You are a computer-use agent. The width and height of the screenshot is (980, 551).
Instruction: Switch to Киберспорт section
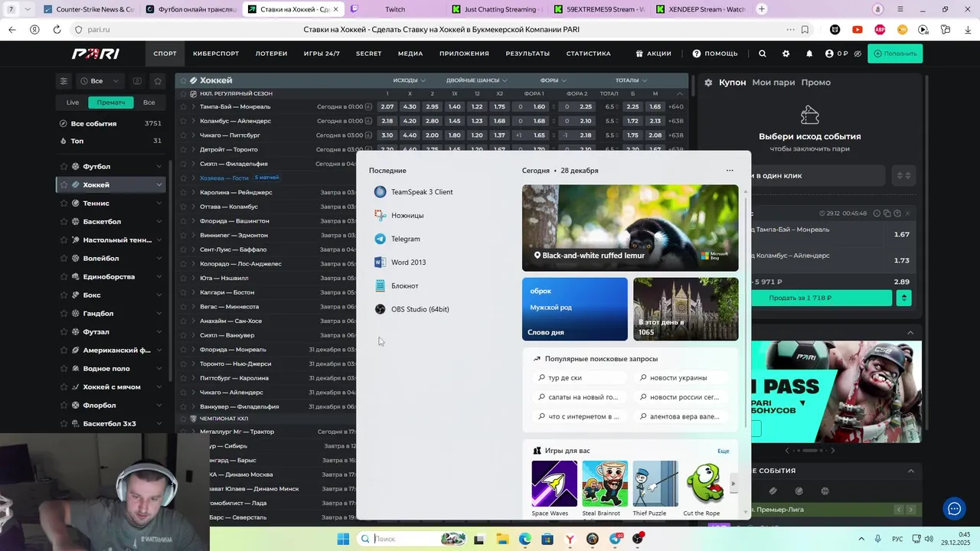(x=216, y=54)
